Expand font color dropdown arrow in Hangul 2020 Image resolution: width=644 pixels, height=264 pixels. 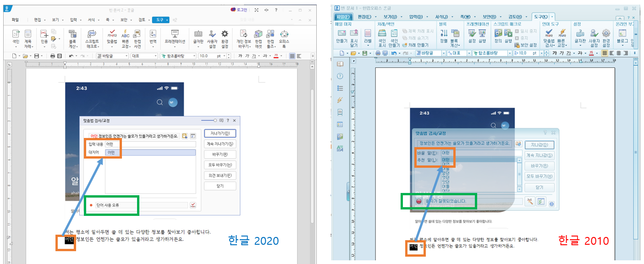click(281, 56)
